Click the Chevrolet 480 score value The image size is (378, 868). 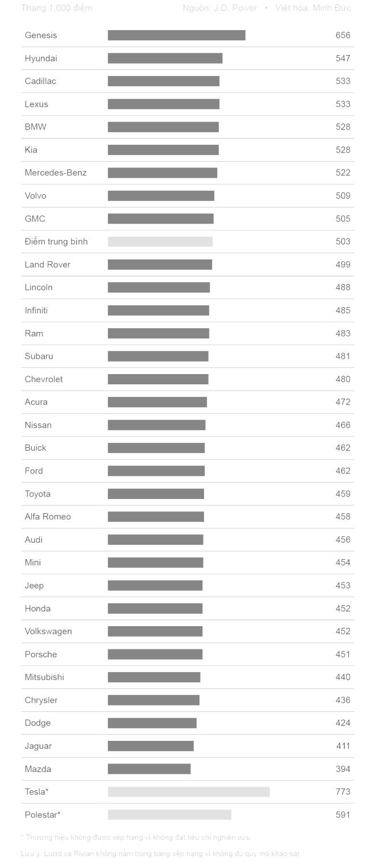coord(343,379)
